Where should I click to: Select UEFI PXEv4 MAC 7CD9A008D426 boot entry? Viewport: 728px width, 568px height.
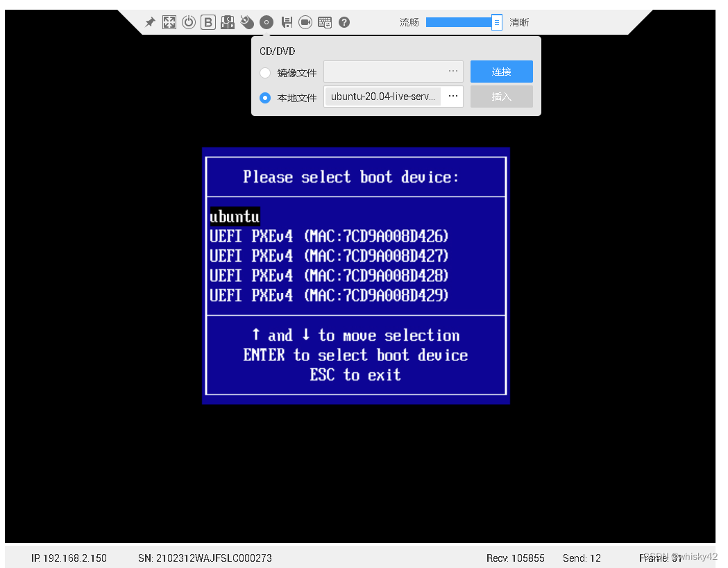tap(329, 236)
